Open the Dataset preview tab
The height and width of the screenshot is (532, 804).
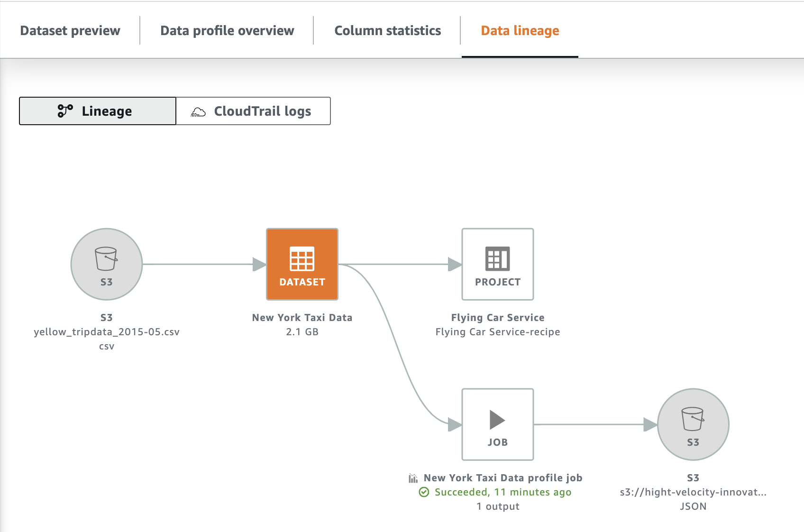click(x=70, y=30)
